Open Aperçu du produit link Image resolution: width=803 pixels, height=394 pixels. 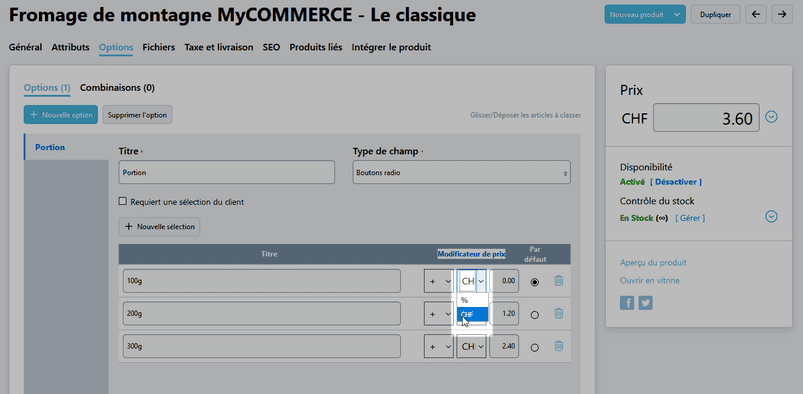click(653, 263)
